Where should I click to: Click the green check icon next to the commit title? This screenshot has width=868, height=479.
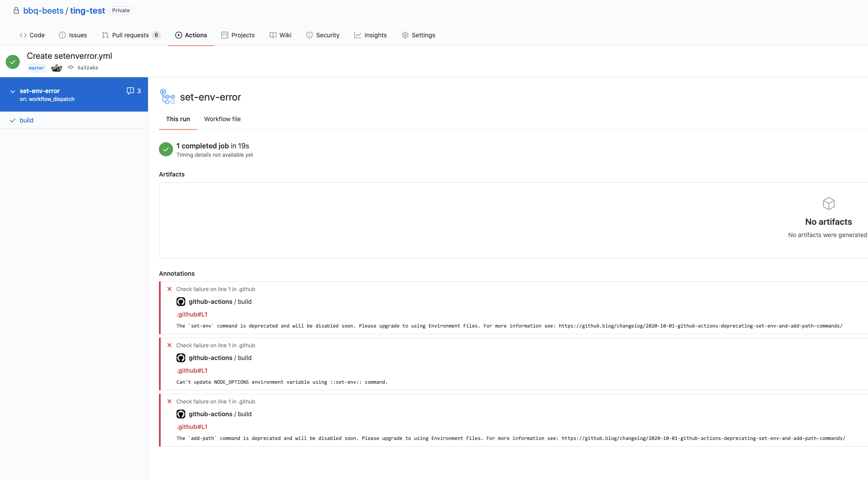click(x=13, y=62)
